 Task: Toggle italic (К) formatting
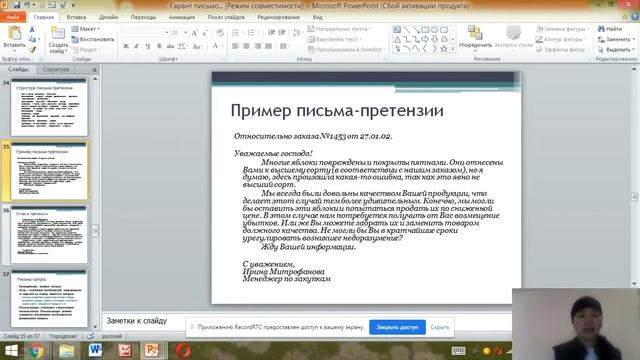pyautogui.click(x=137, y=46)
